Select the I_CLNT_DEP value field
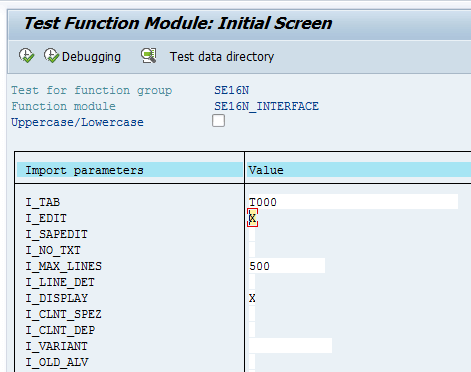Image resolution: width=471 pixels, height=372 pixels. click(x=252, y=330)
